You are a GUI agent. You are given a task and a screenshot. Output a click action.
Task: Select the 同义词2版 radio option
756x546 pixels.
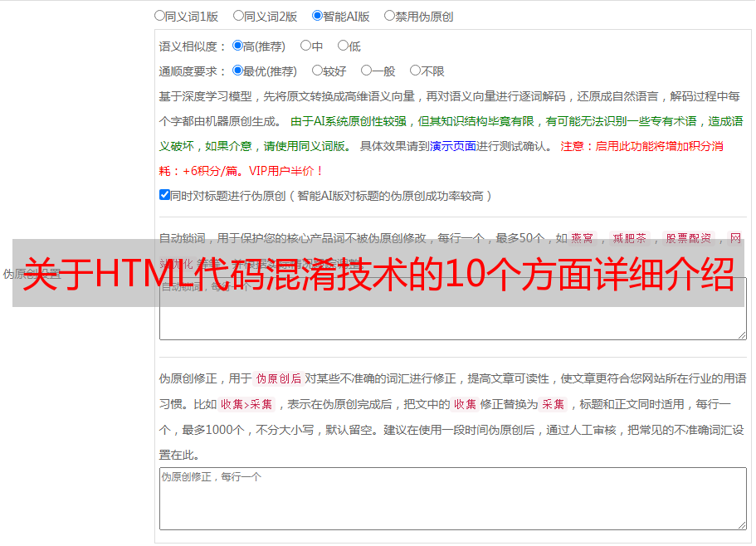point(238,16)
